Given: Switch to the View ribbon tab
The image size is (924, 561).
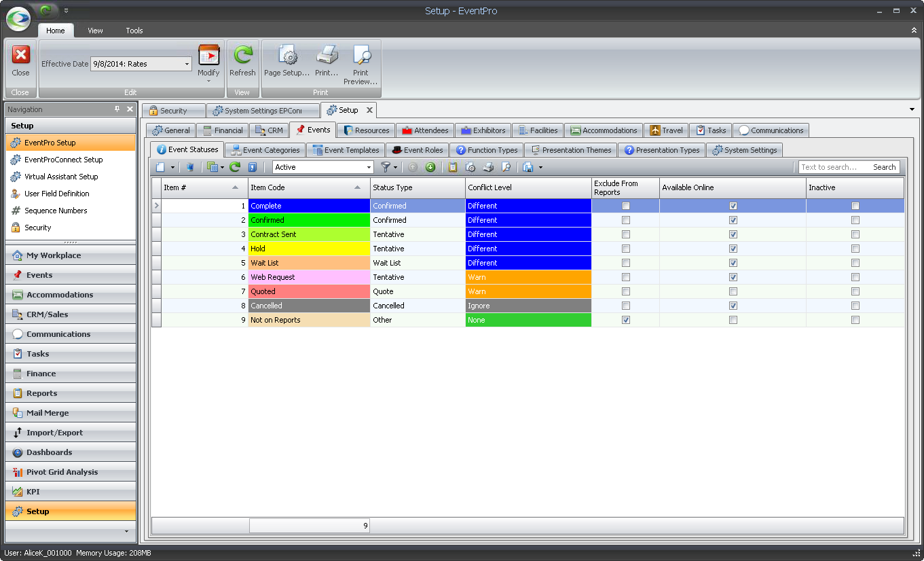Looking at the screenshot, I should click(x=95, y=31).
